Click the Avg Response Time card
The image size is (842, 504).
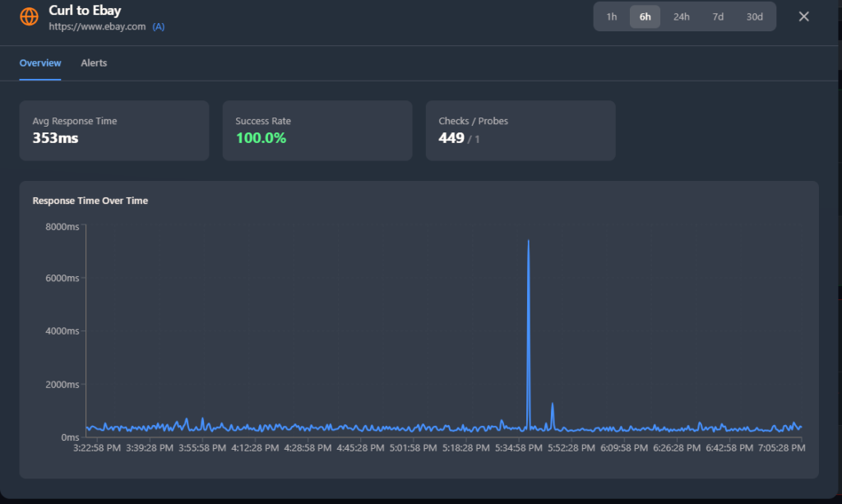pos(114,130)
